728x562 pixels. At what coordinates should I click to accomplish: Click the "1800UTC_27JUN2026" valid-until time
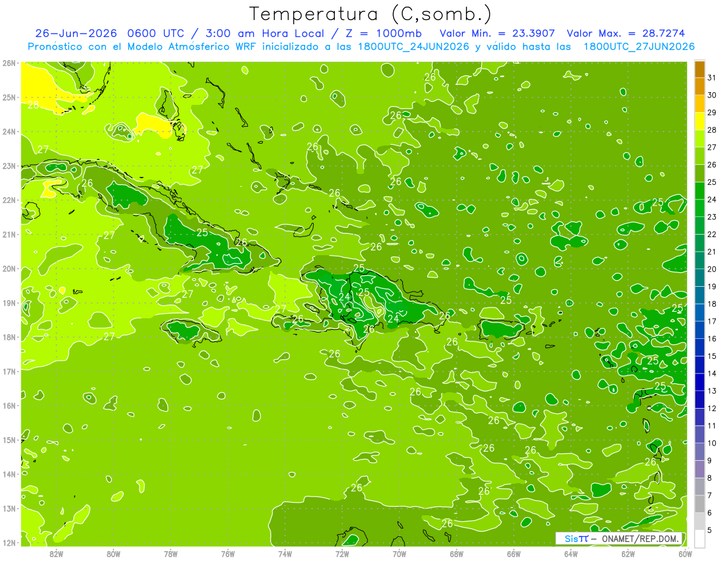(x=639, y=47)
